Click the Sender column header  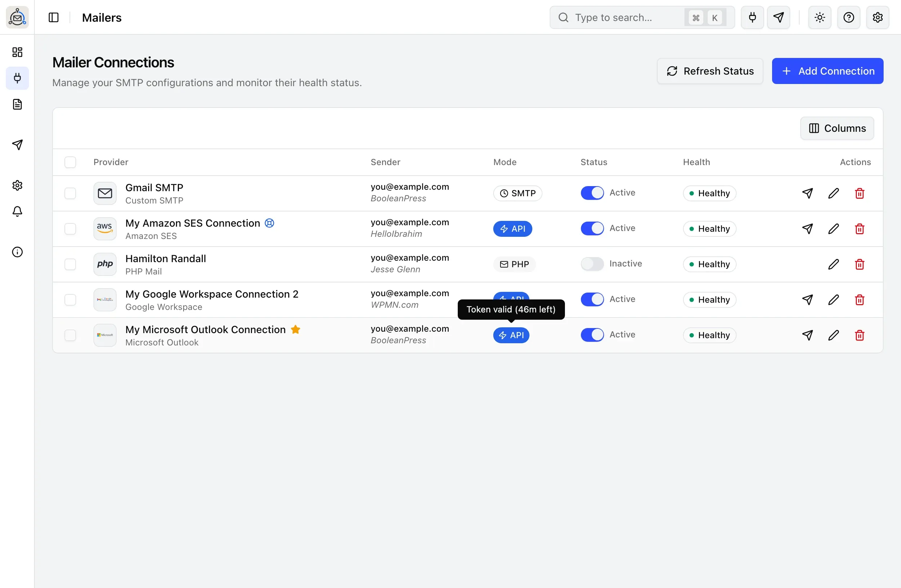coord(385,162)
